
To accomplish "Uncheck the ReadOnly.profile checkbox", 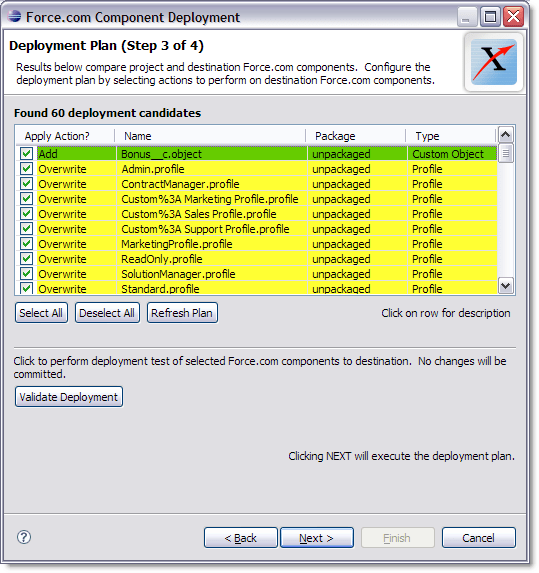I will (26, 258).
